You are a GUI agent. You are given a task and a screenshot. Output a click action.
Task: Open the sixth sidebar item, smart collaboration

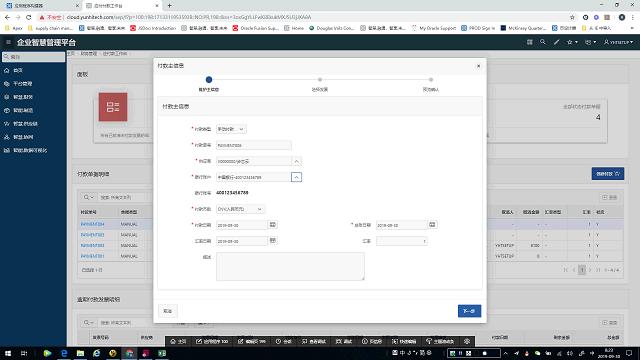tap(33, 137)
